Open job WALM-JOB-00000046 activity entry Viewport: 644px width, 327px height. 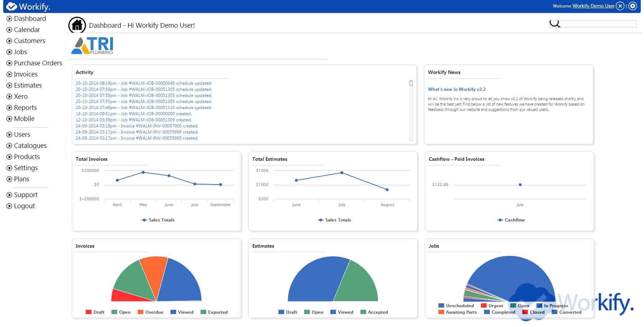(144, 83)
